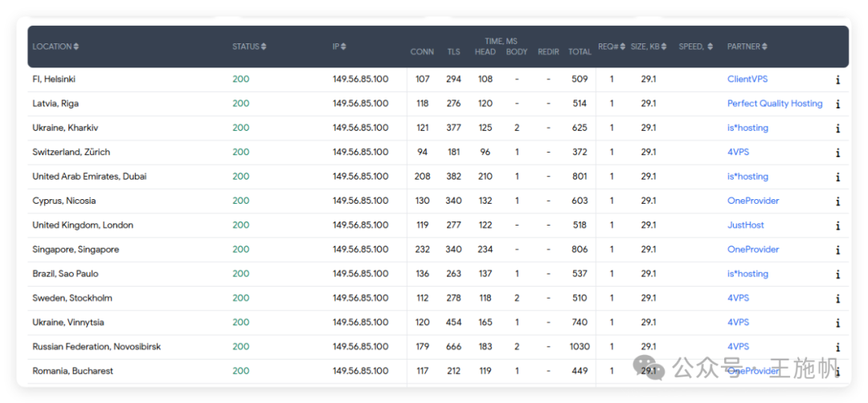Sort table by LOCATION column

(x=55, y=47)
